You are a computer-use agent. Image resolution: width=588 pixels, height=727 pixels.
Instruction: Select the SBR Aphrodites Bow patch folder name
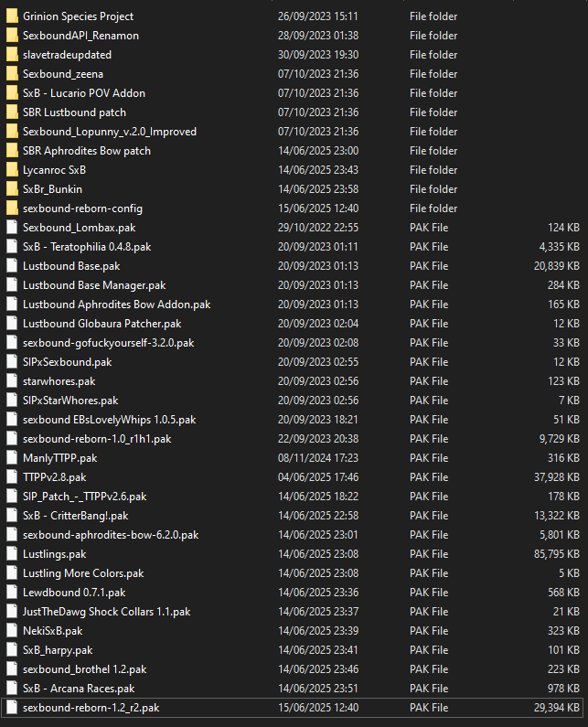click(x=87, y=151)
